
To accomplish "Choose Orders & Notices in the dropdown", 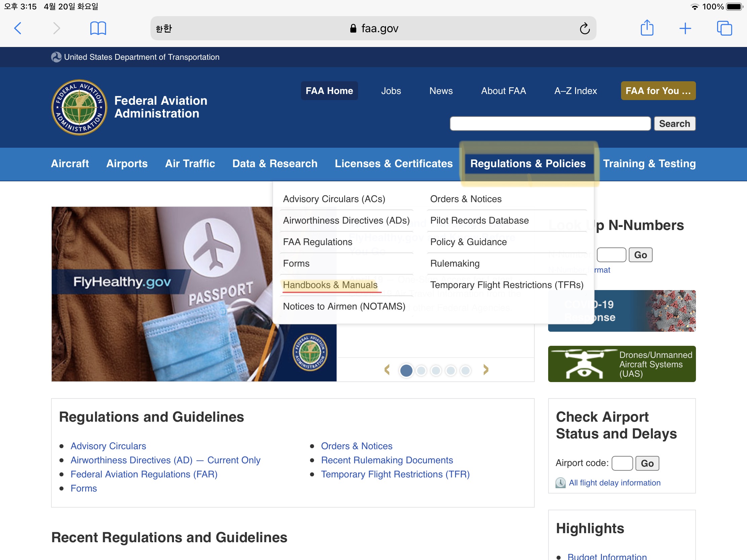I will point(466,199).
